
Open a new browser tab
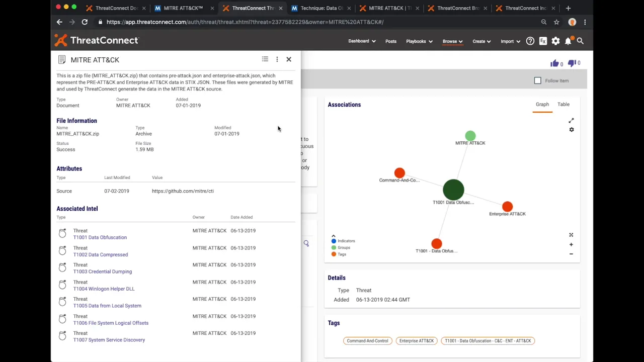(x=568, y=8)
